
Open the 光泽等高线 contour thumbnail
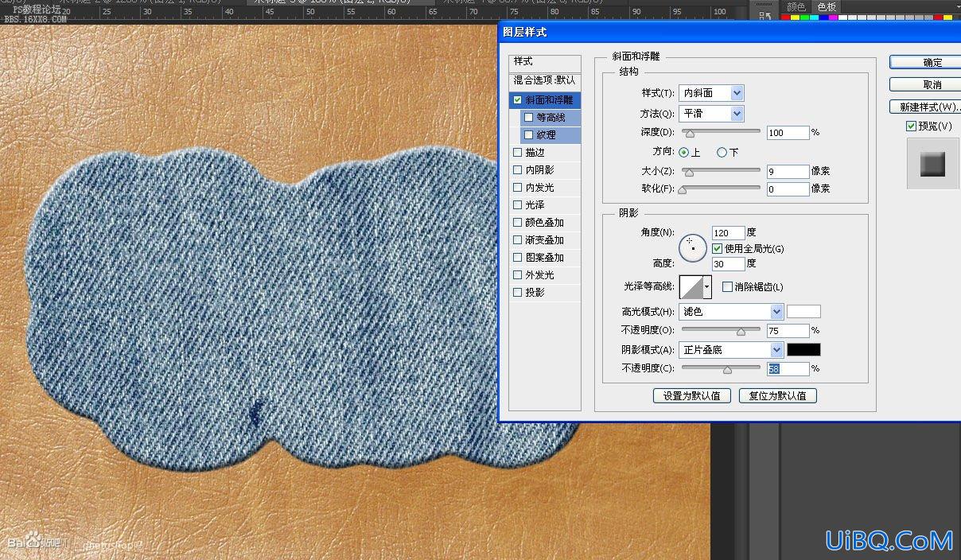click(x=690, y=286)
